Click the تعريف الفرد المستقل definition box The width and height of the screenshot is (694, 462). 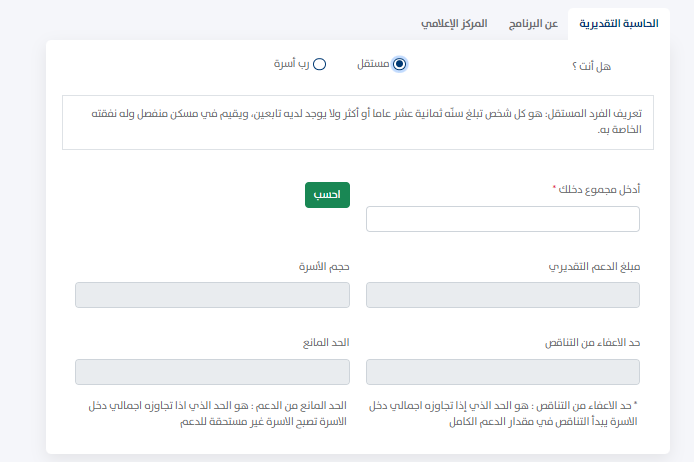click(358, 122)
